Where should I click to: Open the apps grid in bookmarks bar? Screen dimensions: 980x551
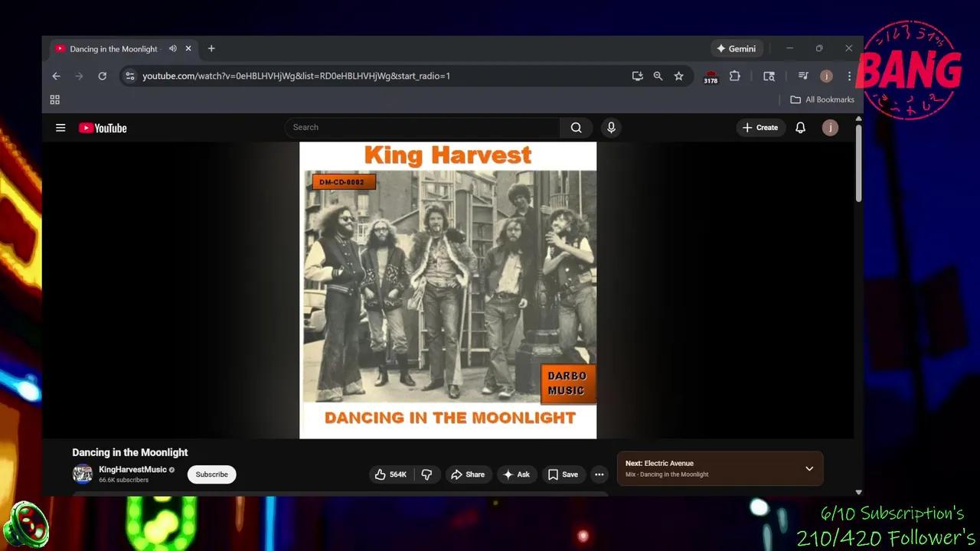click(x=54, y=99)
